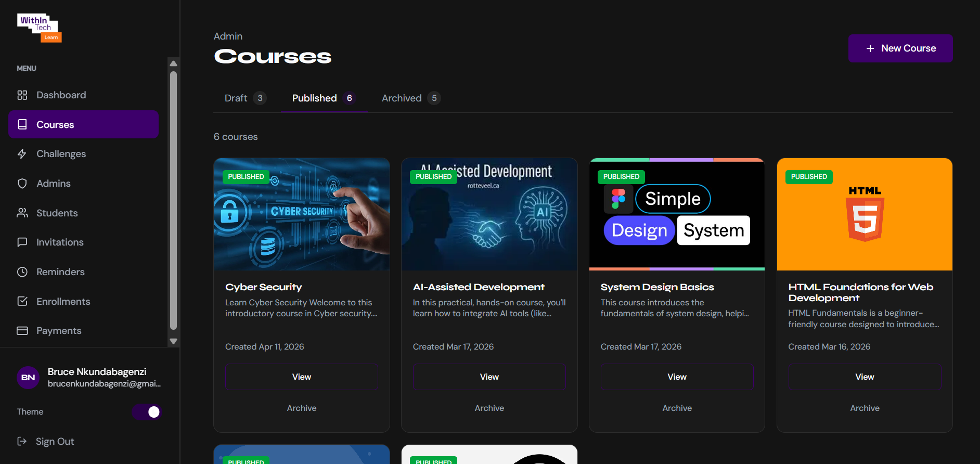
Task: Click the Students people icon
Action: point(22,213)
